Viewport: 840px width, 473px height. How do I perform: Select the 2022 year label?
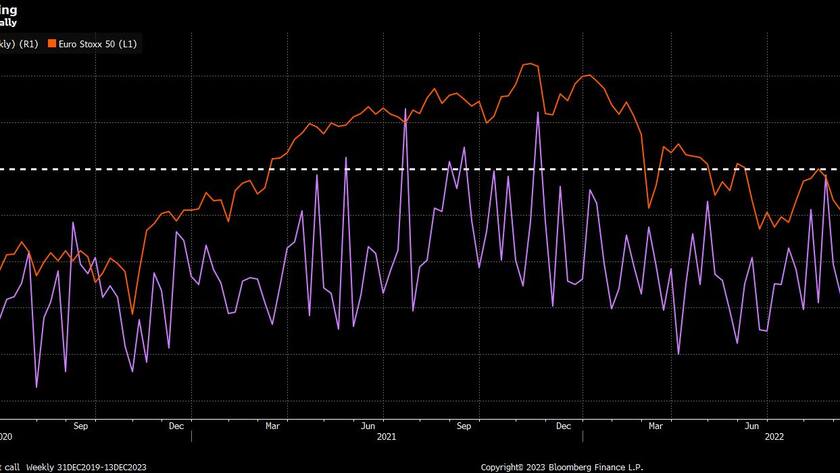point(774,437)
